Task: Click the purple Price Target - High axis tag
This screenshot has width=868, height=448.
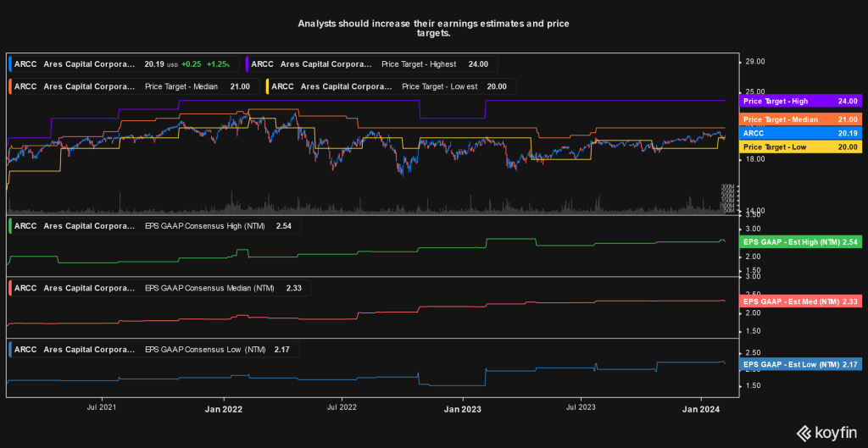Action: [x=796, y=101]
